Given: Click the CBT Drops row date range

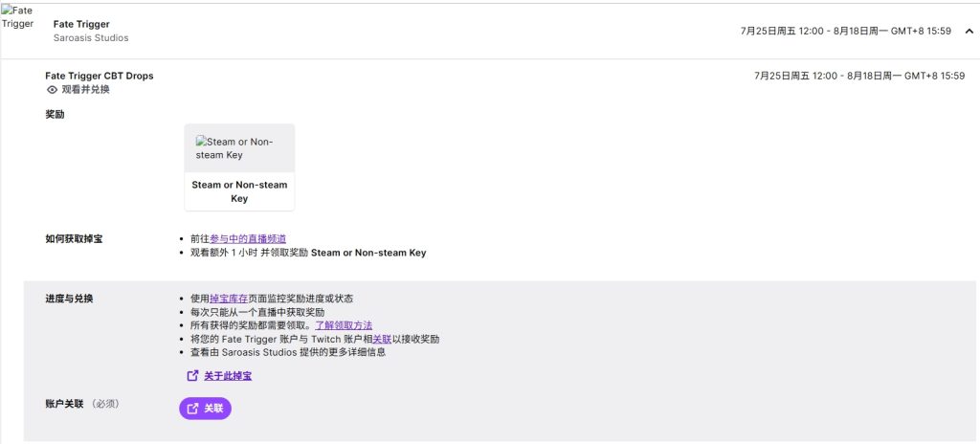Looking at the screenshot, I should [859, 76].
